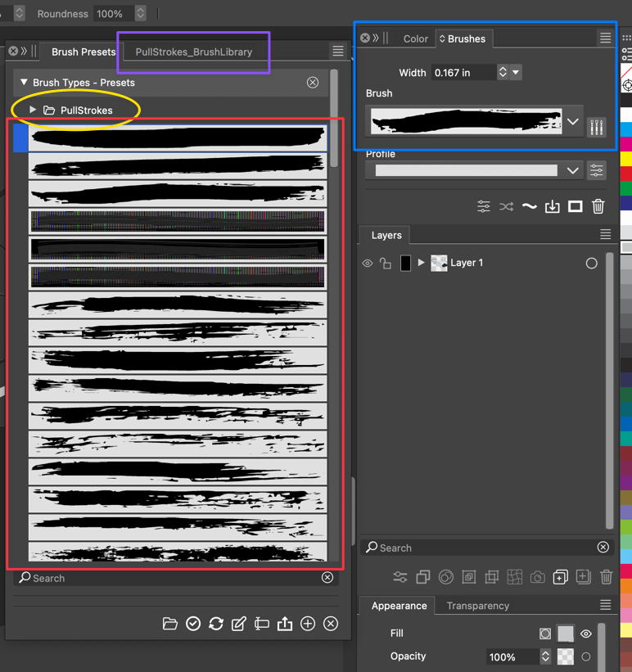Click the export icon in Brush Presets footer
Screen dimensions: 632x672
coord(285,624)
